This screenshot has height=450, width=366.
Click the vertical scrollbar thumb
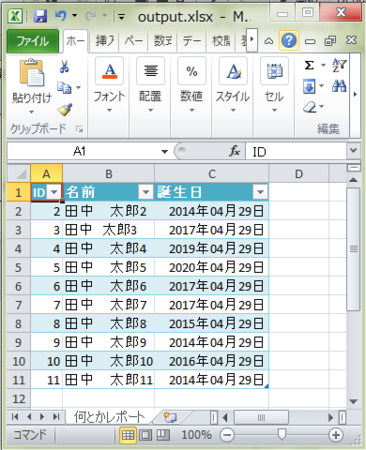point(353,249)
